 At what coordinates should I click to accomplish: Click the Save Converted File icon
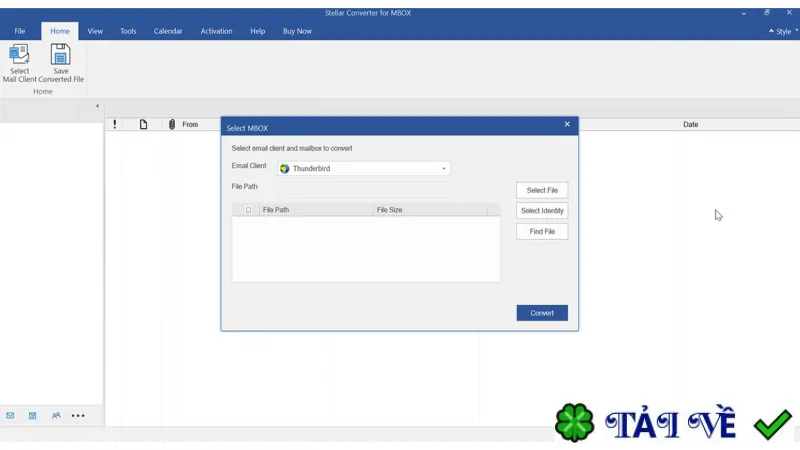click(x=60, y=54)
